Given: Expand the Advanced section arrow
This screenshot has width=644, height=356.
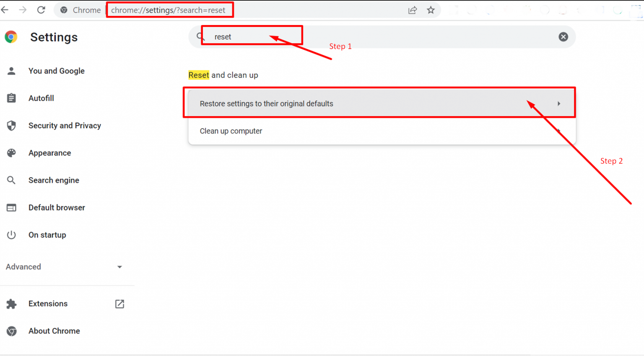Looking at the screenshot, I should click(119, 267).
